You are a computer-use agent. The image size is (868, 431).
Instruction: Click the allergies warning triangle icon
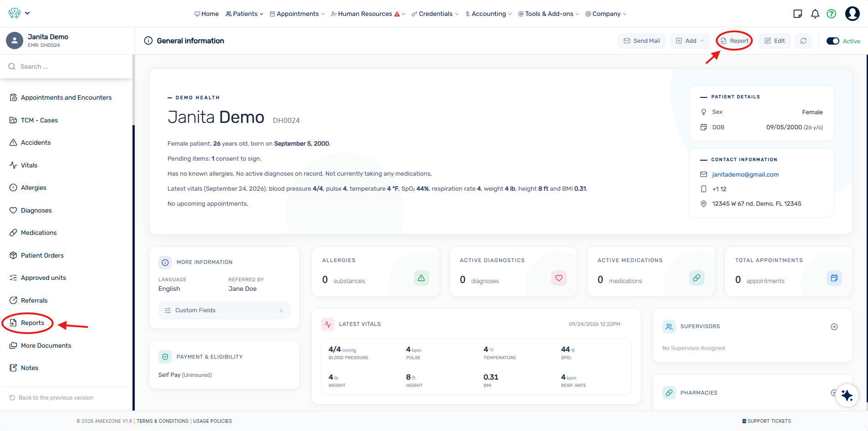click(x=421, y=278)
